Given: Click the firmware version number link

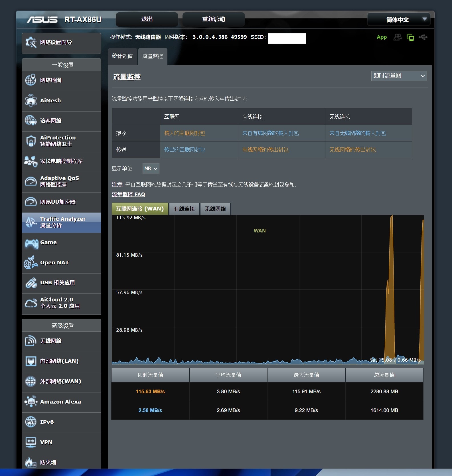Looking at the screenshot, I should point(219,37).
